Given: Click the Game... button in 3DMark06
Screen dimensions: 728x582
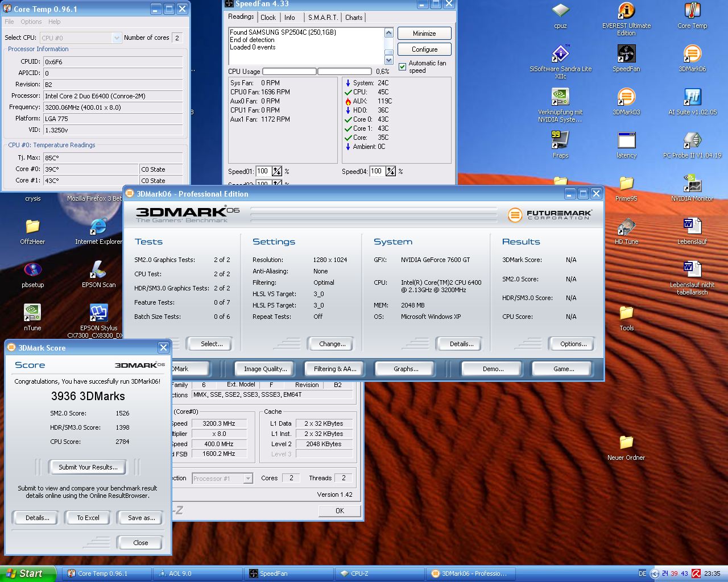Looking at the screenshot, I should point(563,369).
